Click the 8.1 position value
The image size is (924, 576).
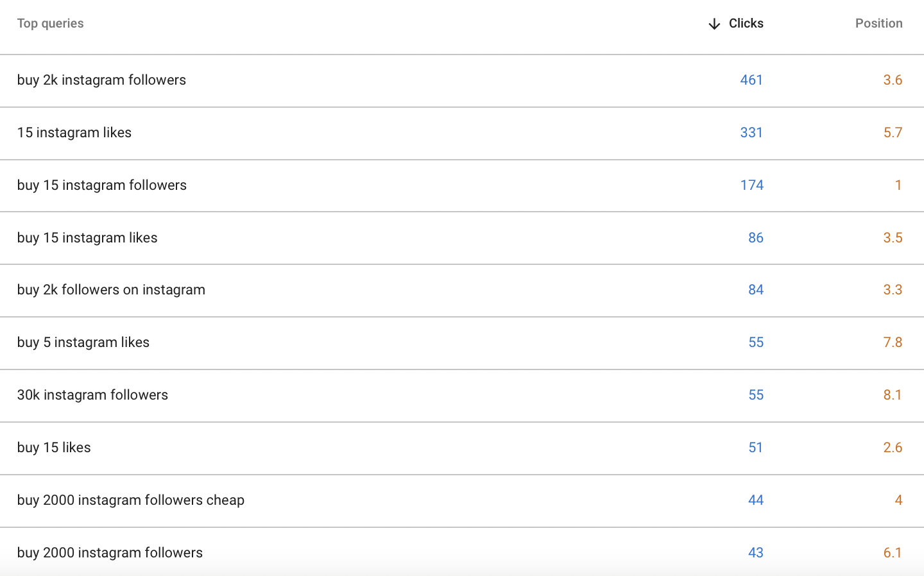(x=893, y=395)
